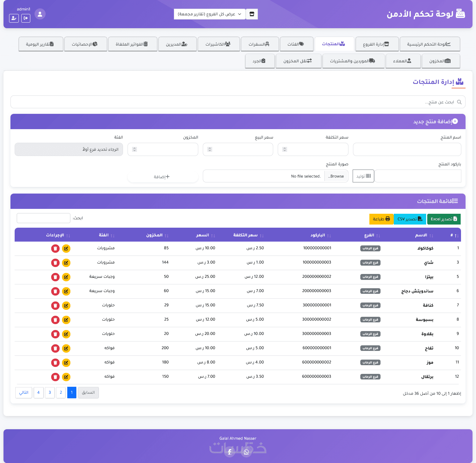Click the edit icon for كوكاكولا row
Image resolution: width=476 pixels, height=463 pixels.
point(66,249)
